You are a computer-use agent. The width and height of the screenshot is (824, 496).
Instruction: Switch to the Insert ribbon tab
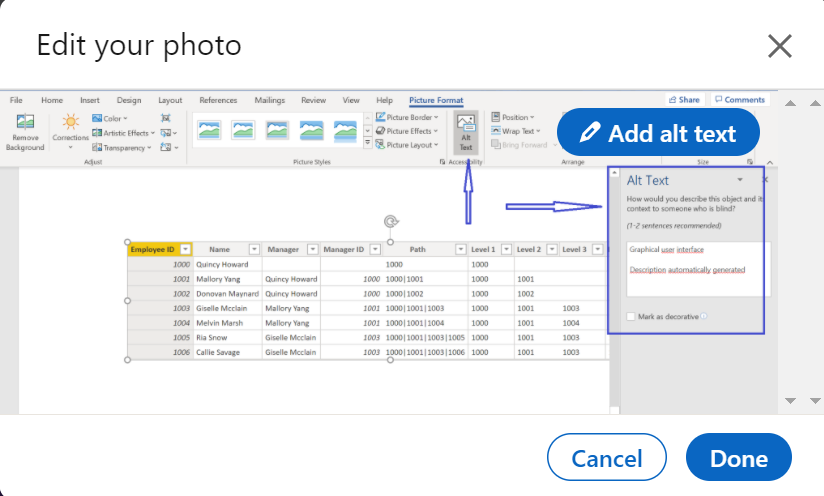pos(90,100)
